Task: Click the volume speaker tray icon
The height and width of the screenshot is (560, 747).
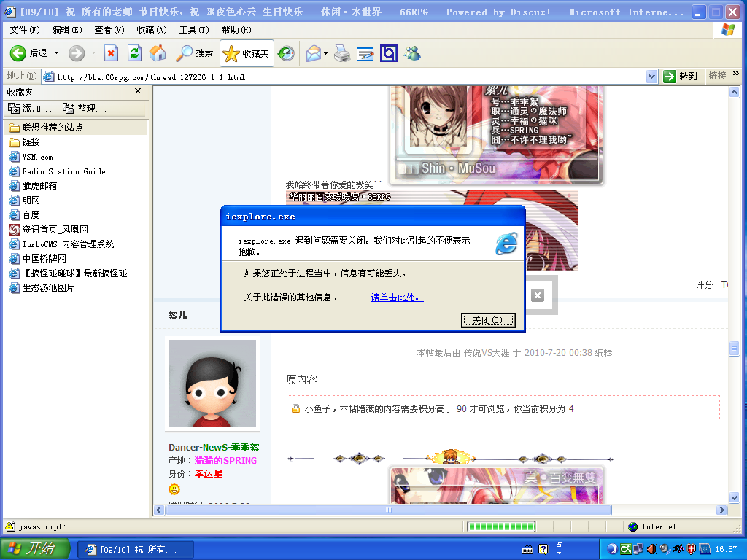Action: click(651, 549)
